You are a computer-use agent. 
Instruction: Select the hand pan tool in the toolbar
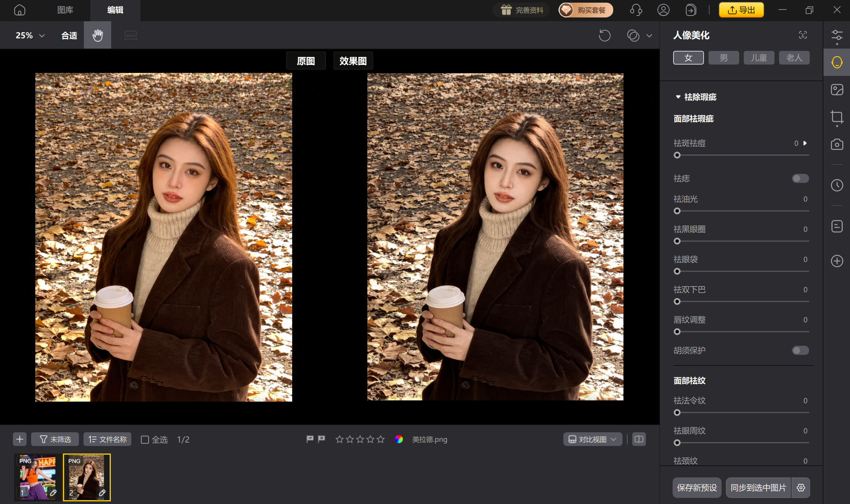(x=97, y=35)
